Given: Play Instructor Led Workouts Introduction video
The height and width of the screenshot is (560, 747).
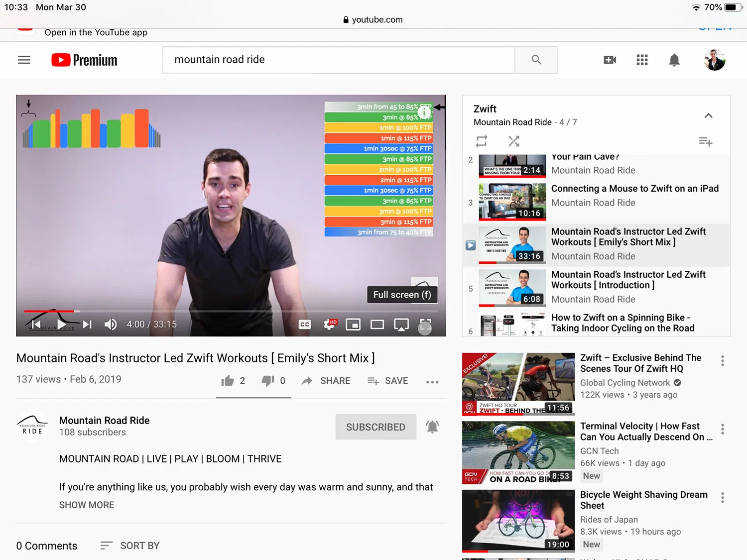Looking at the screenshot, I should coord(597,288).
